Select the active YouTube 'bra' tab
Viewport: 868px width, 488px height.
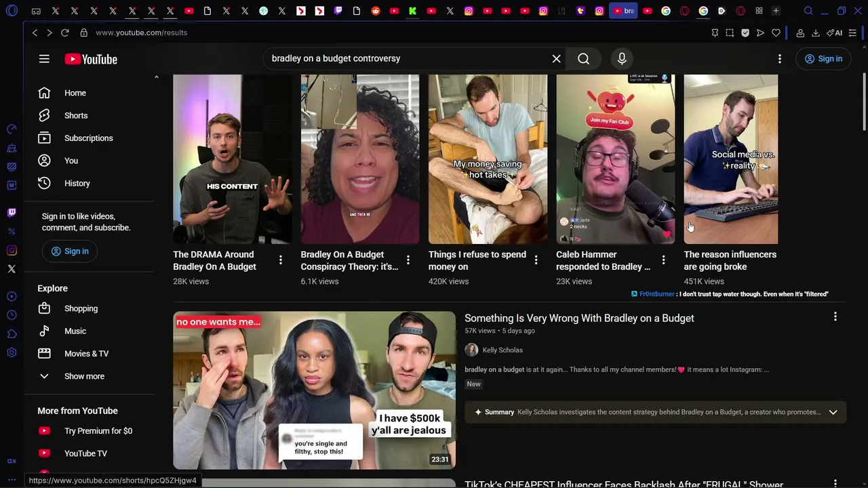click(623, 11)
